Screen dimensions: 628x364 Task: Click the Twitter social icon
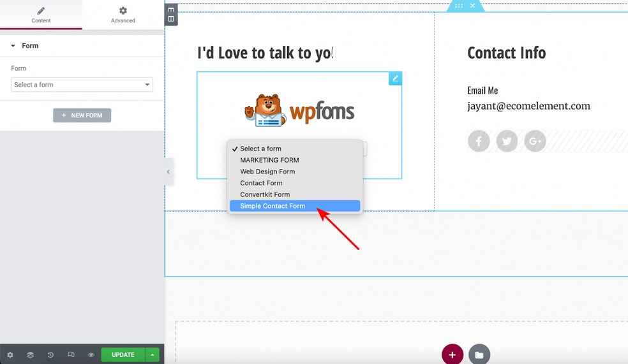pos(507,141)
